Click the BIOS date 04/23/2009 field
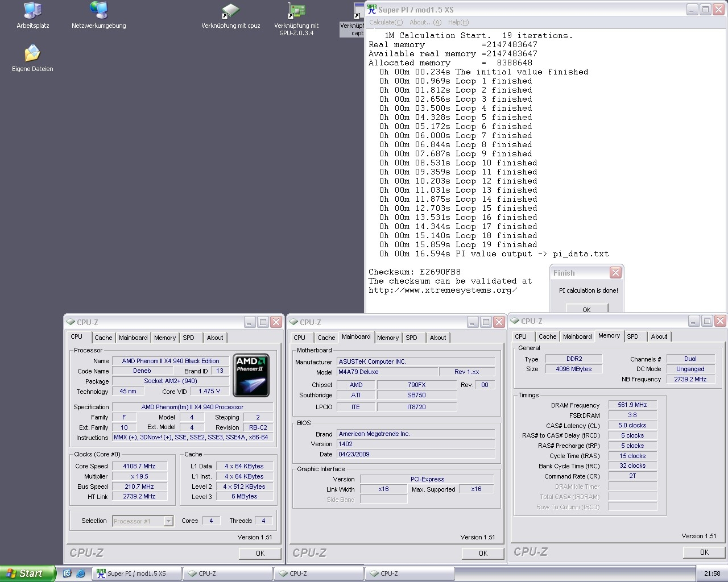 (x=416, y=454)
